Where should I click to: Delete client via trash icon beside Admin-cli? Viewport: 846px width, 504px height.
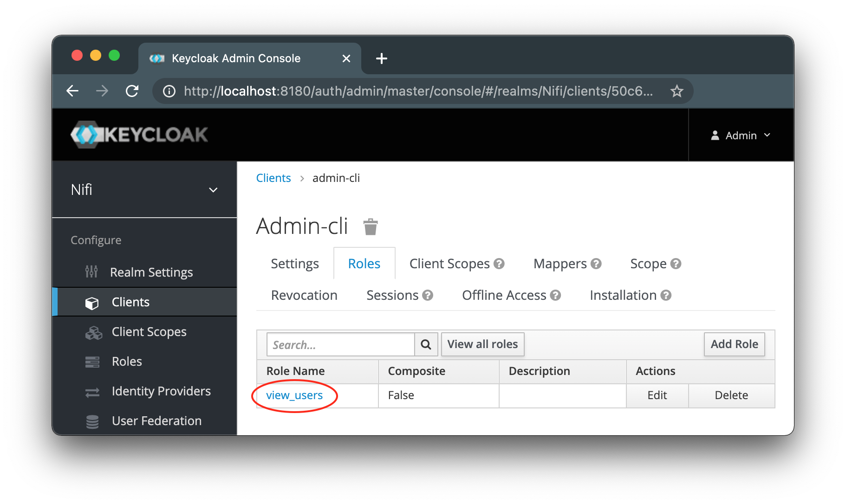point(371,227)
